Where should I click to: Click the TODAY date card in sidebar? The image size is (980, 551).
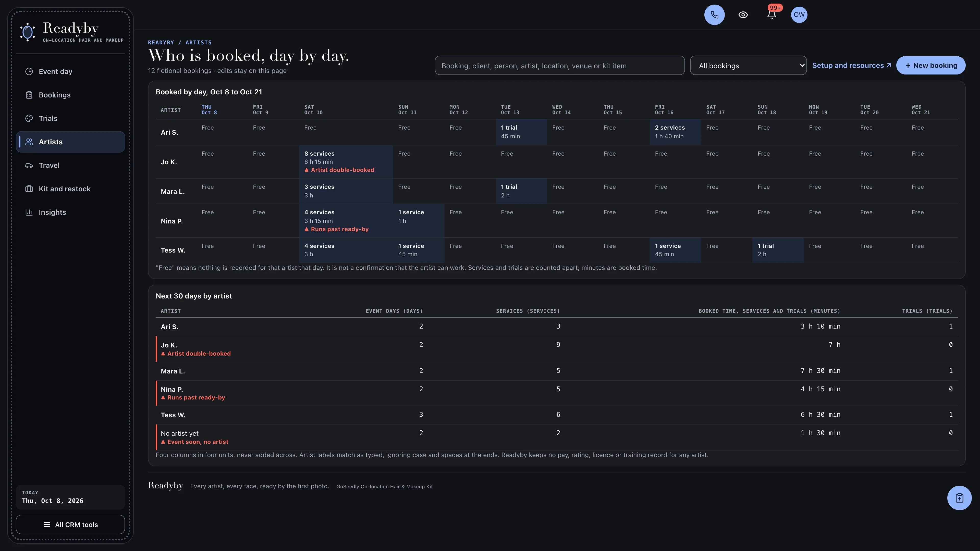click(x=70, y=497)
